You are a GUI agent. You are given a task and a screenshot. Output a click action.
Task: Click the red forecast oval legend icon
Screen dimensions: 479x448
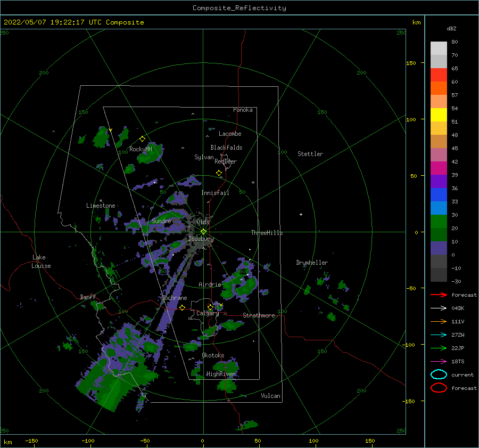click(x=439, y=388)
